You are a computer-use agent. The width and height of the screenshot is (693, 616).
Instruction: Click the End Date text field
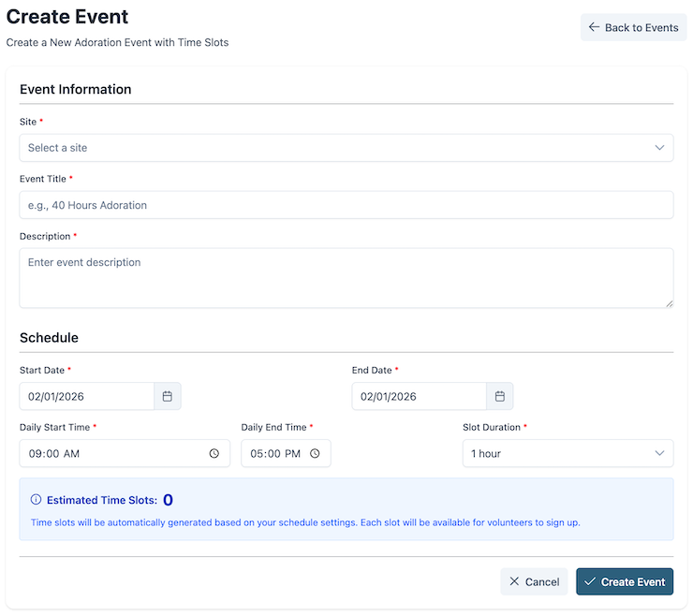419,396
